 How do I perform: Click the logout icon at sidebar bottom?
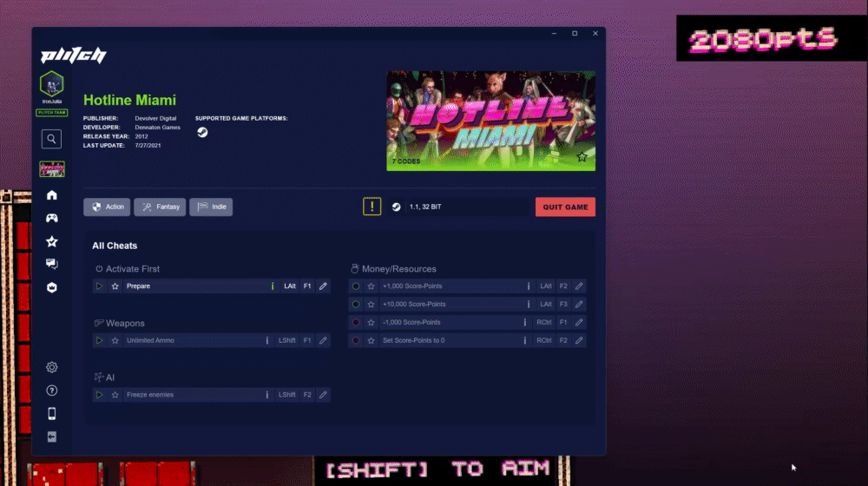coord(51,437)
